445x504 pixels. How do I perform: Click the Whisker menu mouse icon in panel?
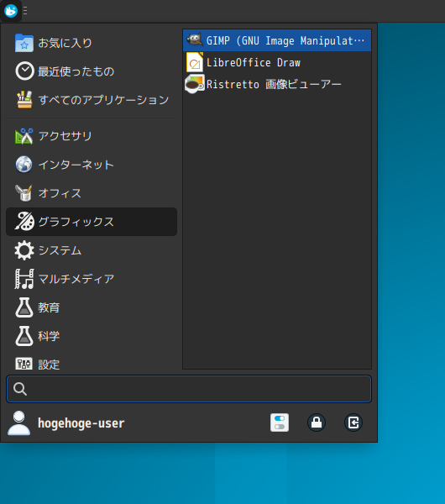(11, 11)
